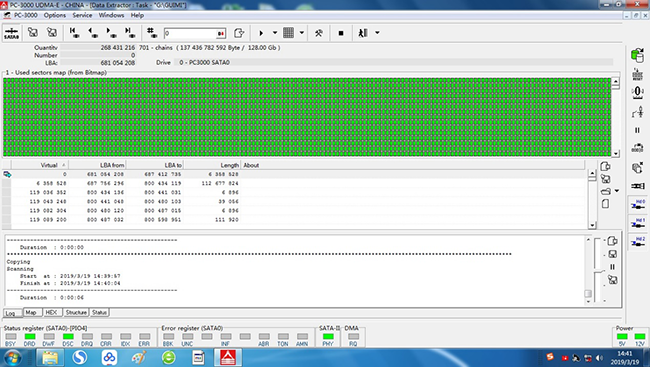
Task: Expand the dropdown arrow beside the grid icon
Action: click(x=302, y=33)
